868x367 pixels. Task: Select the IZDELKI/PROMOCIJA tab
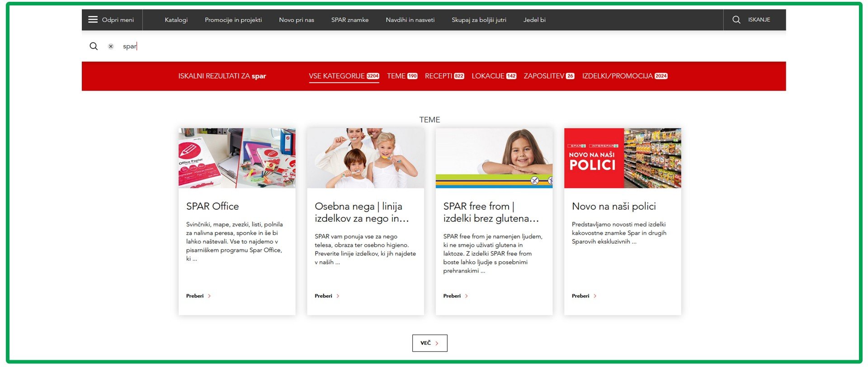(x=625, y=76)
